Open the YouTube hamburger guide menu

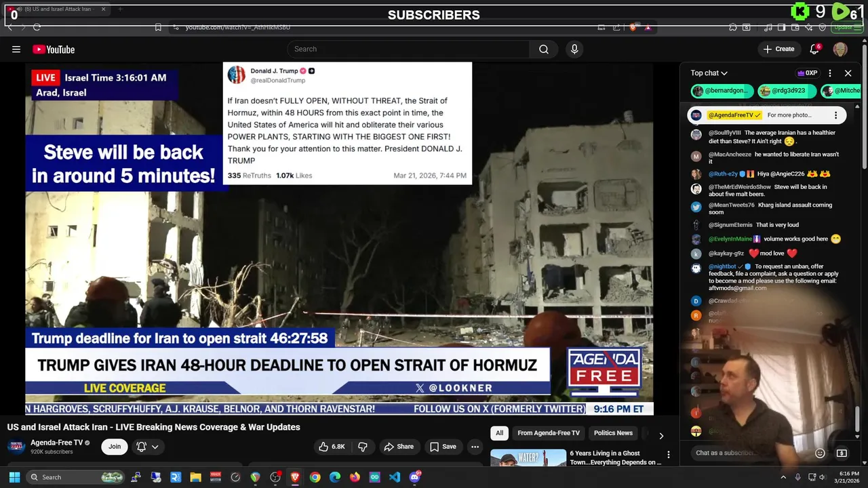coord(16,49)
